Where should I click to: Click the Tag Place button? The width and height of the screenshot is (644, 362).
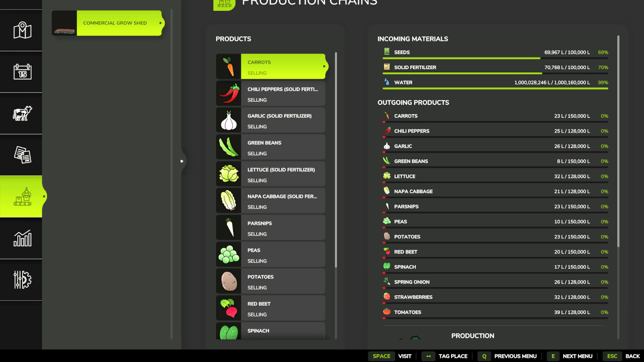click(445, 356)
